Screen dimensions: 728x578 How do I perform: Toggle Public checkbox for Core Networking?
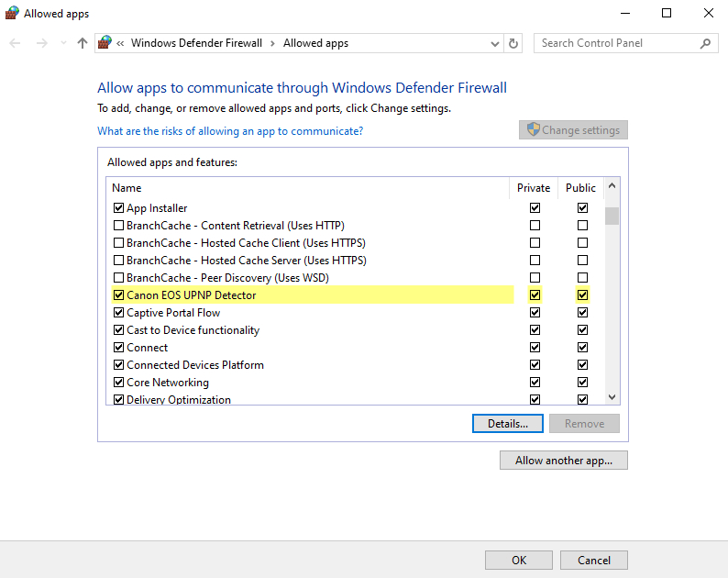pos(582,383)
